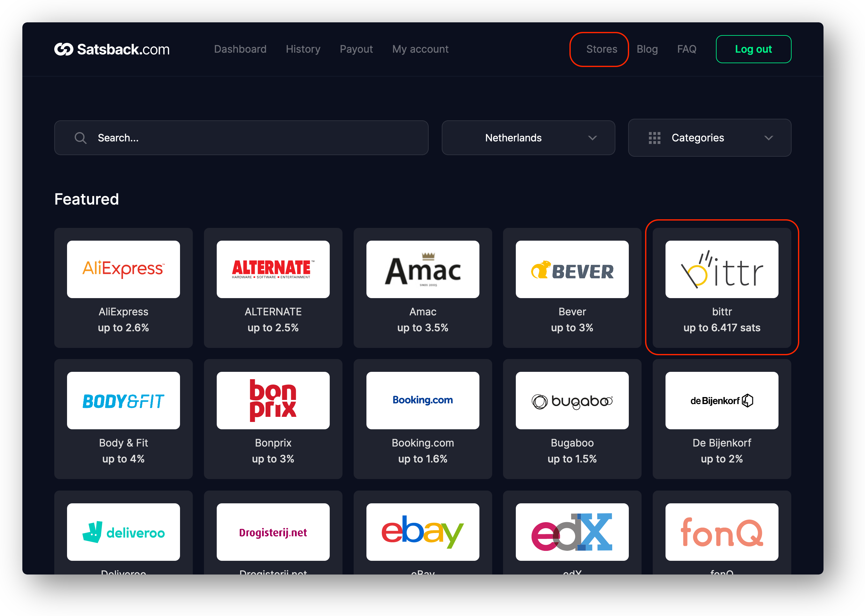Open the My account page
865x616 pixels.
click(420, 49)
